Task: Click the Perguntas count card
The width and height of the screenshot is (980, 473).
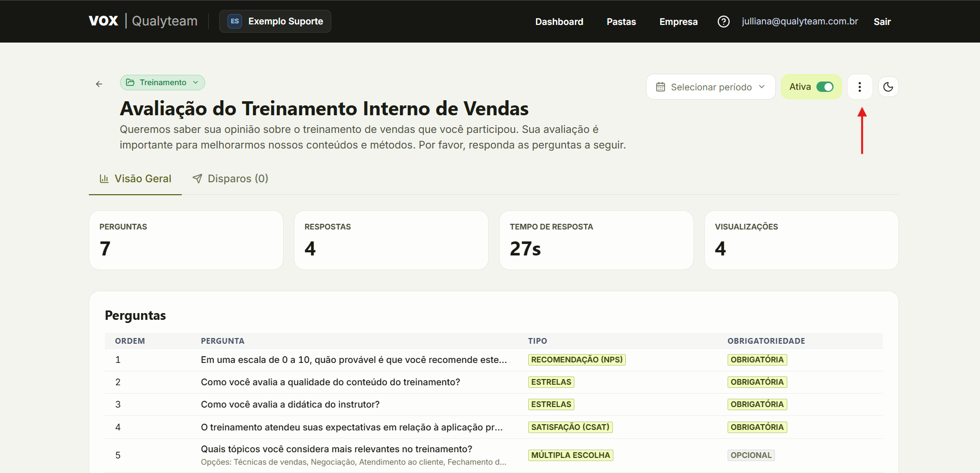Action: tap(186, 240)
